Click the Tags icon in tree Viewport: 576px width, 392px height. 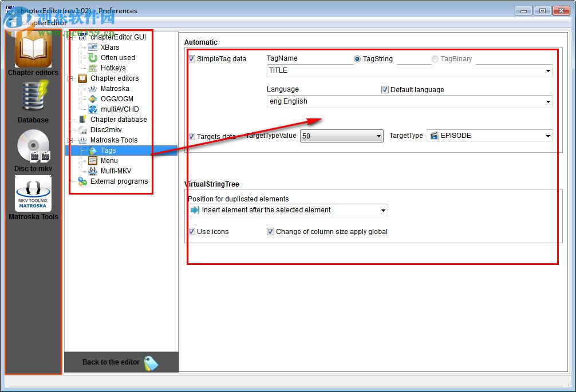click(x=93, y=151)
